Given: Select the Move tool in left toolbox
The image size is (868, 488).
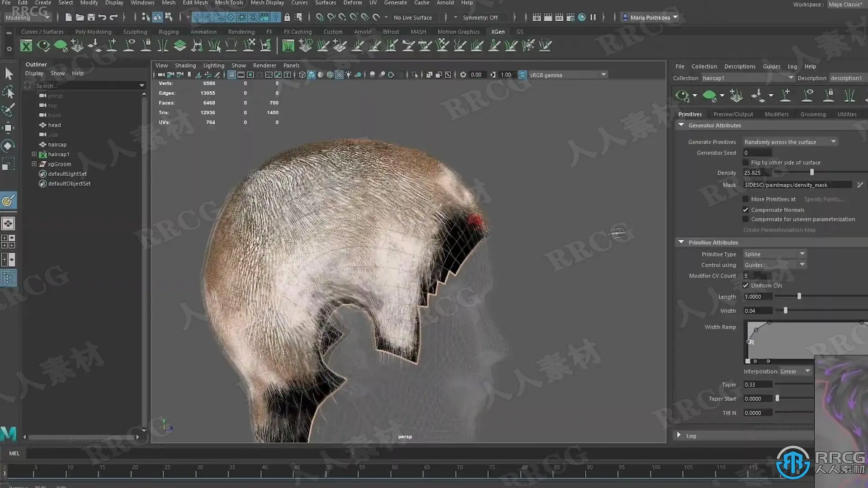Looking at the screenshot, I should tap(8, 128).
